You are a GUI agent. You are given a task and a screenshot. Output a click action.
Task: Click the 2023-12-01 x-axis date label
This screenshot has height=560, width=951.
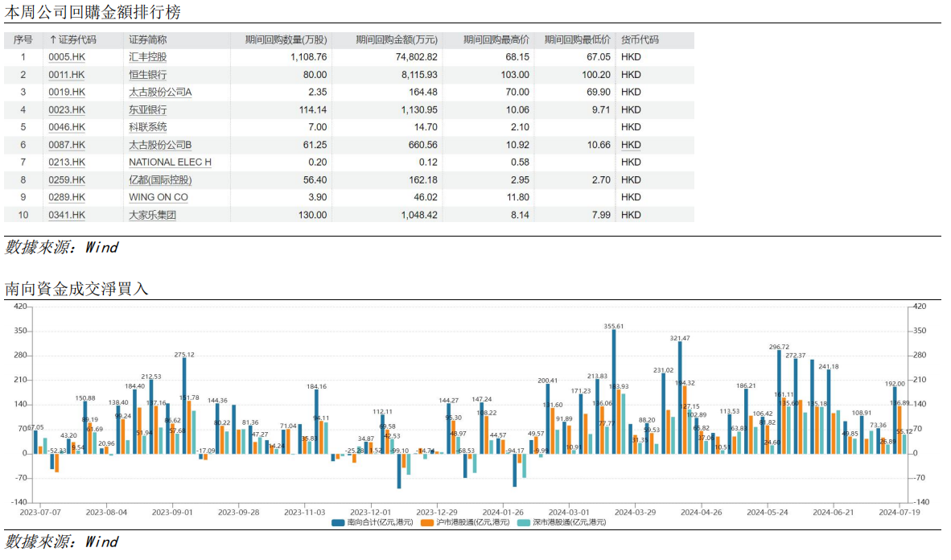tap(371, 513)
